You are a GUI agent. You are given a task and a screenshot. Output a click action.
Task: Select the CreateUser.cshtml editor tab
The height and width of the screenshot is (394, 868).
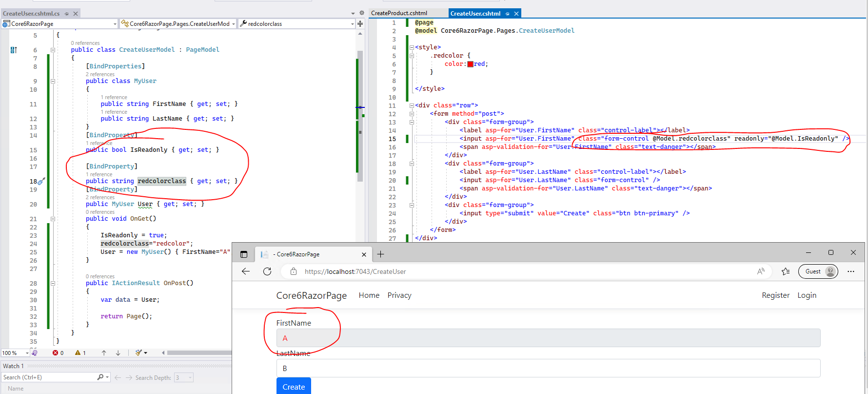pyautogui.click(x=475, y=14)
